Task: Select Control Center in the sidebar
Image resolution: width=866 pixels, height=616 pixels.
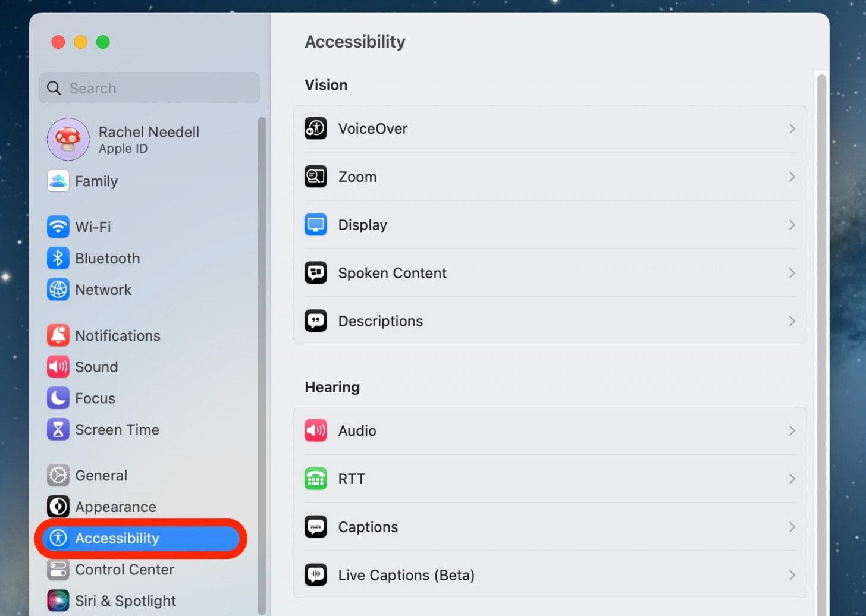Action: pyautogui.click(x=124, y=570)
